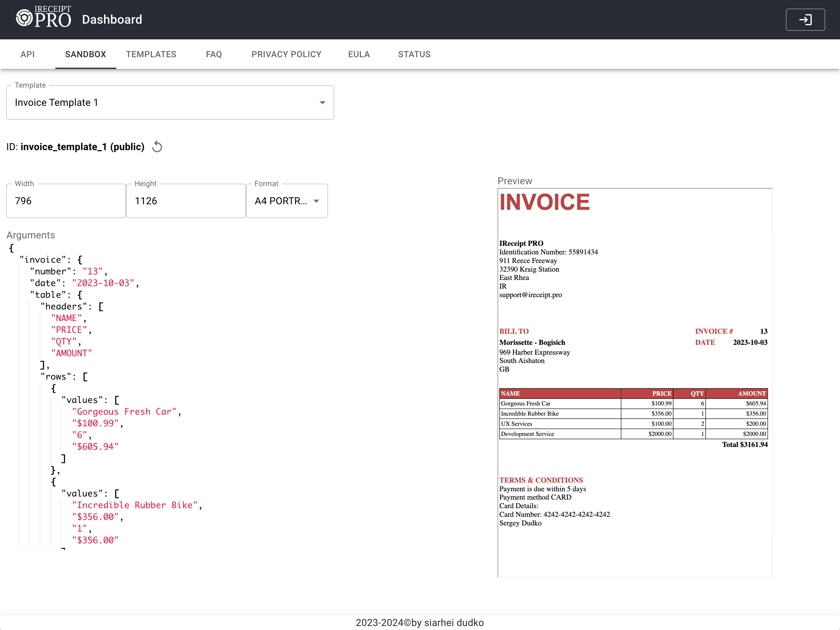Click the "number" value "13" in arguments

coord(93,271)
